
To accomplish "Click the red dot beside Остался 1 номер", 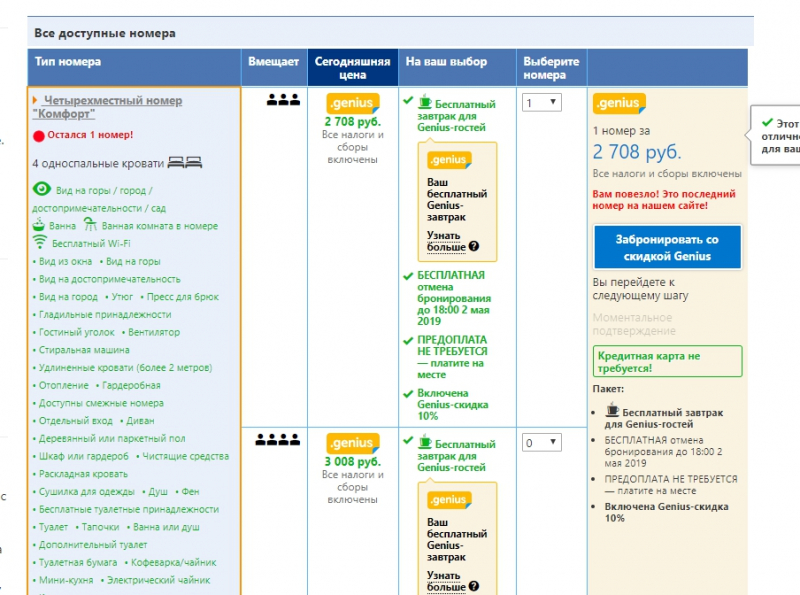I will click(38, 135).
